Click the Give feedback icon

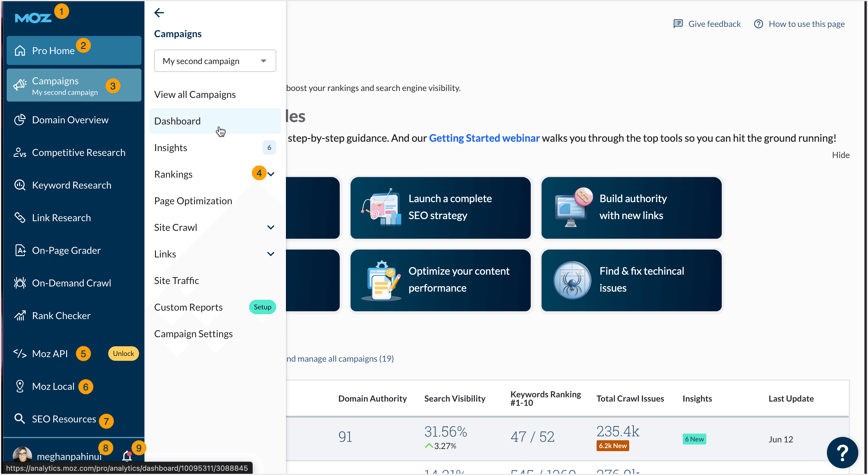point(678,24)
